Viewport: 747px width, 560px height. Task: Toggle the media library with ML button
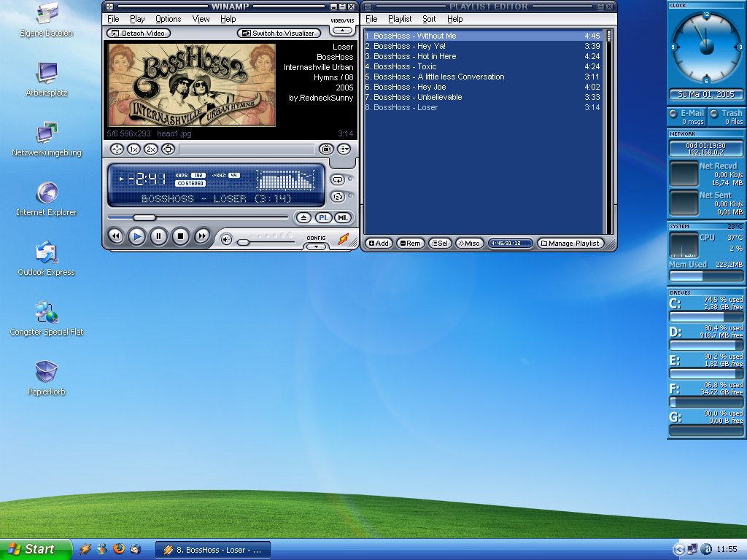coord(343,217)
